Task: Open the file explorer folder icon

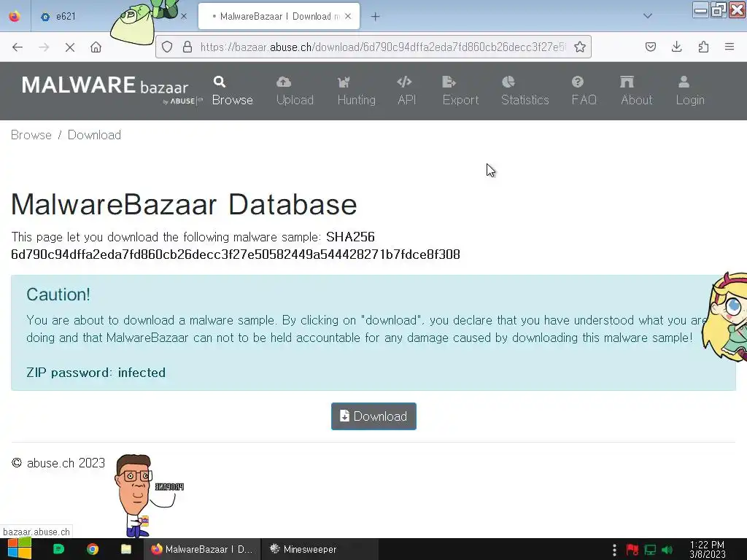Action: point(126,549)
